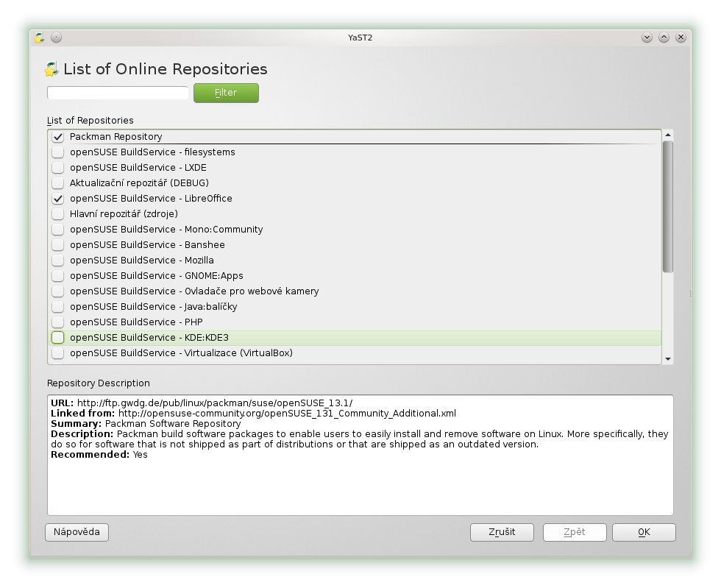Select 'openSUSE BuildService - filesystems' row text
The width and height of the screenshot is (721, 588).
(152, 152)
